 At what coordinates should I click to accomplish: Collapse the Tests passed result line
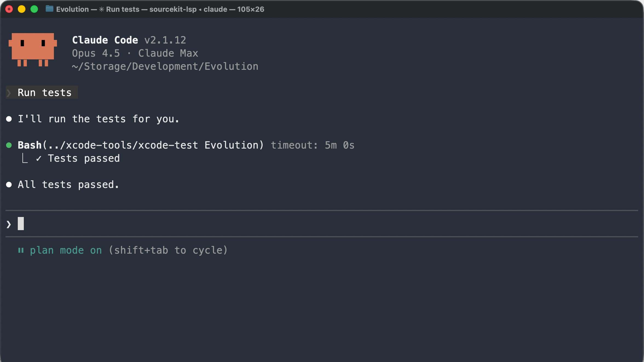(83, 158)
